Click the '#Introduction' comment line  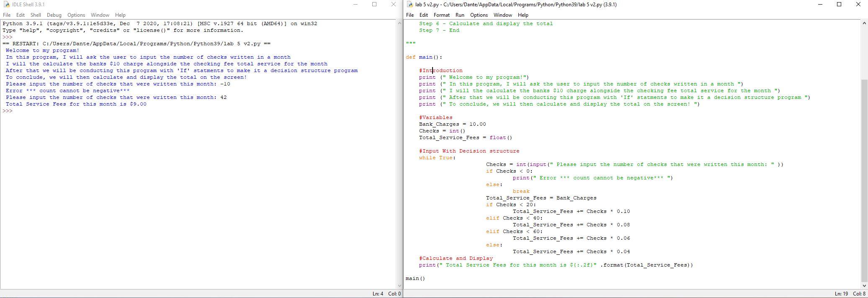(440, 70)
